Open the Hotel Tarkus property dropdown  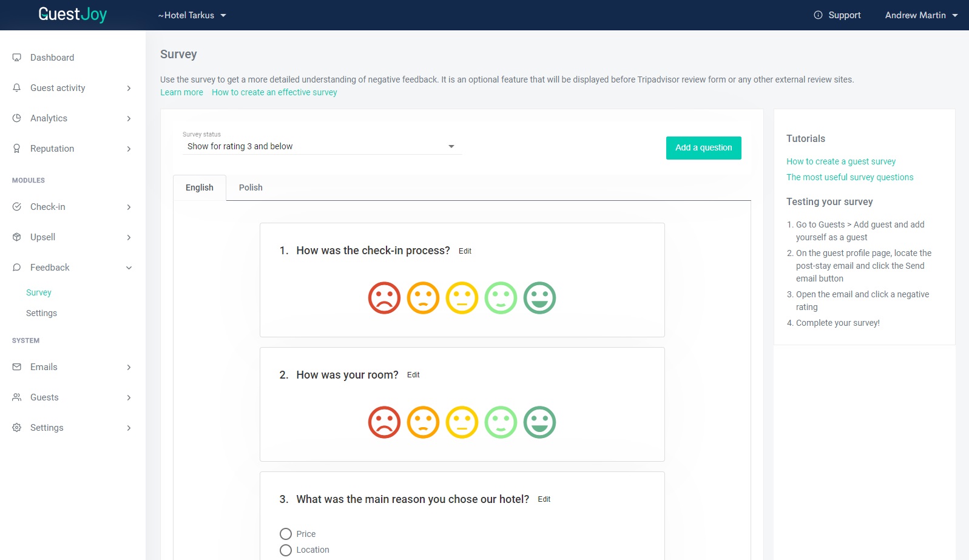click(192, 15)
